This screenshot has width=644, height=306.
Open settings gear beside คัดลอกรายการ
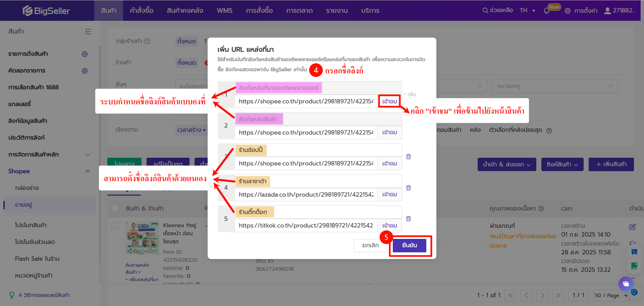(x=85, y=71)
